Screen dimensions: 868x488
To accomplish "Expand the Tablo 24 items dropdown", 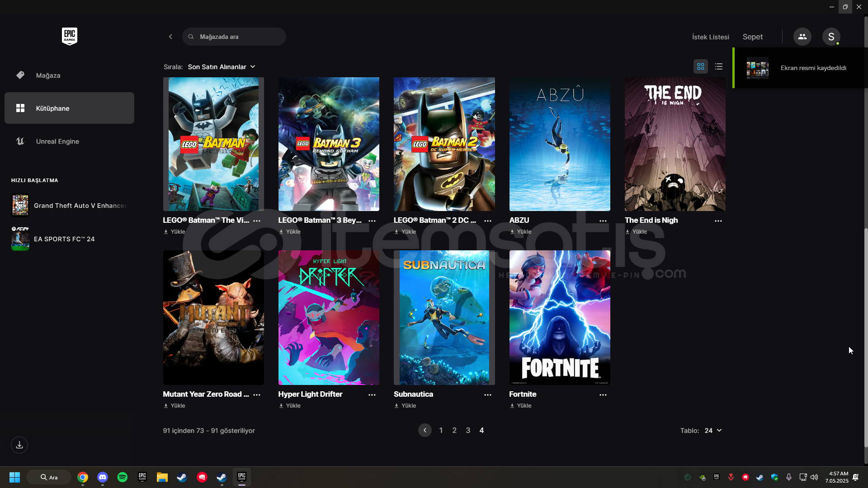I will (x=712, y=431).
